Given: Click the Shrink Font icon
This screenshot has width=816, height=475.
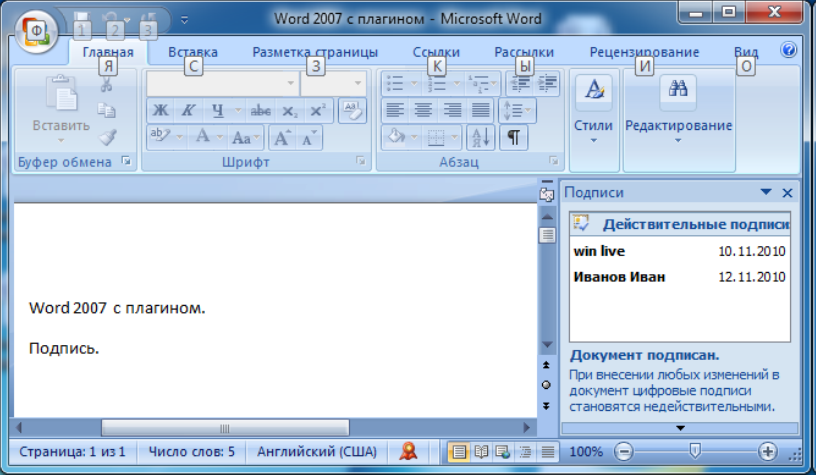Looking at the screenshot, I should point(309,137).
